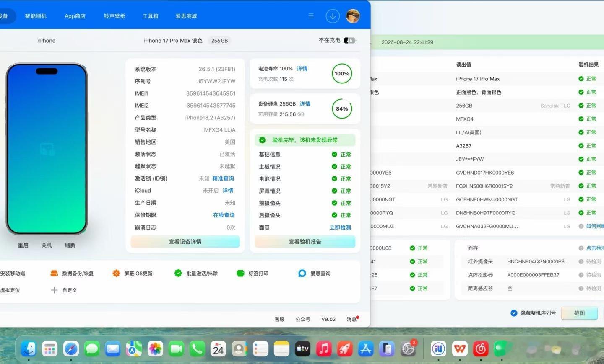604x364 pixels.
Task: Open Notes from the dock
Action: (281, 349)
